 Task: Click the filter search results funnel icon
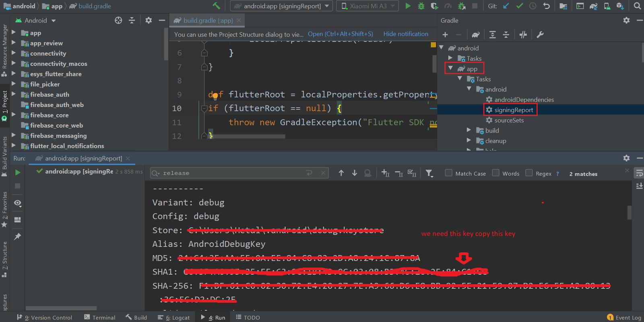click(429, 173)
